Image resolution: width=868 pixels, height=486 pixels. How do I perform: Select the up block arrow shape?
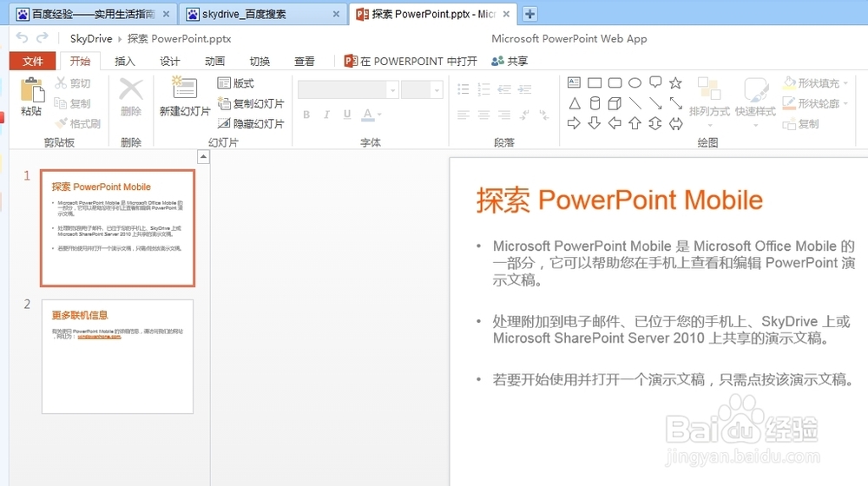pyautogui.click(x=635, y=123)
